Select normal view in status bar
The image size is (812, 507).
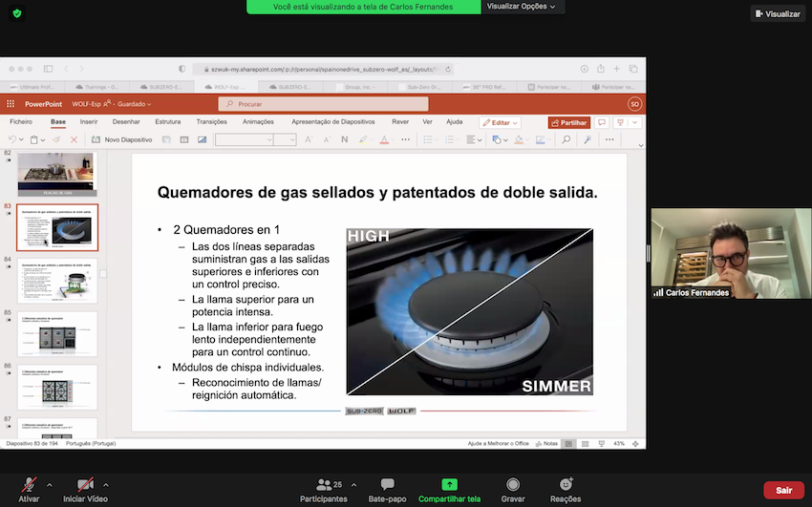click(x=568, y=444)
